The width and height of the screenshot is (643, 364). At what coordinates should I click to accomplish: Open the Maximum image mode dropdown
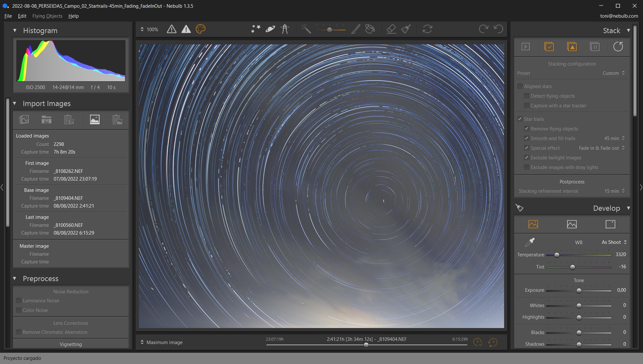(162, 342)
